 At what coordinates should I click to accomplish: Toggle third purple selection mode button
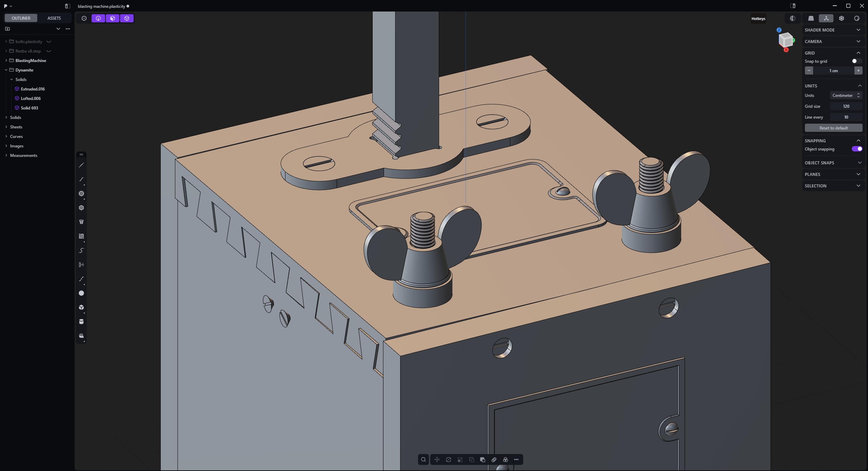click(x=127, y=18)
